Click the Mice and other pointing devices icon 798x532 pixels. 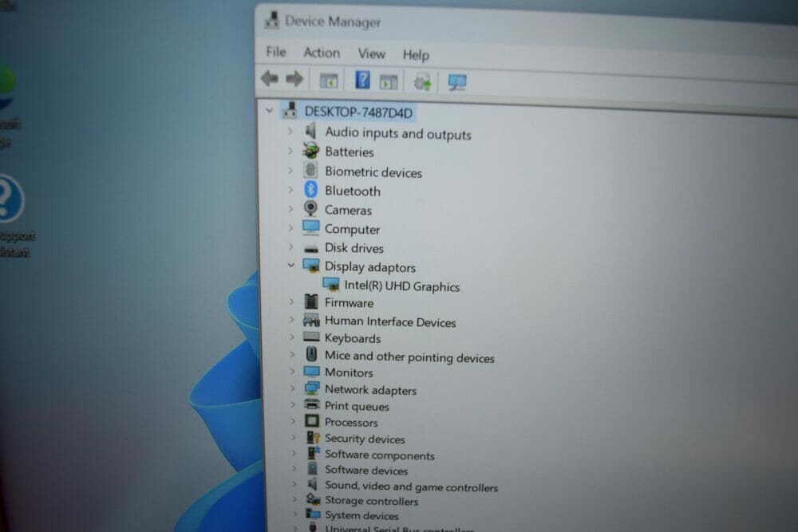coord(311,354)
